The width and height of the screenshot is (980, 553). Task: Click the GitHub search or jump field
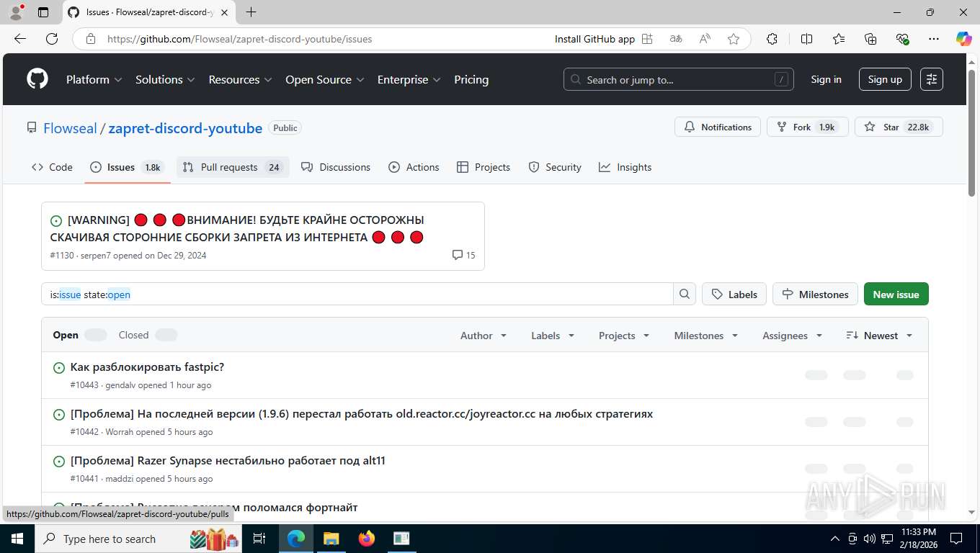pyautogui.click(x=678, y=79)
